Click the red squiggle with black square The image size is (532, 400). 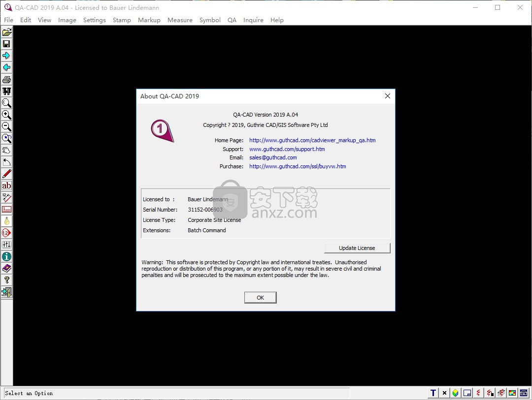click(490, 393)
